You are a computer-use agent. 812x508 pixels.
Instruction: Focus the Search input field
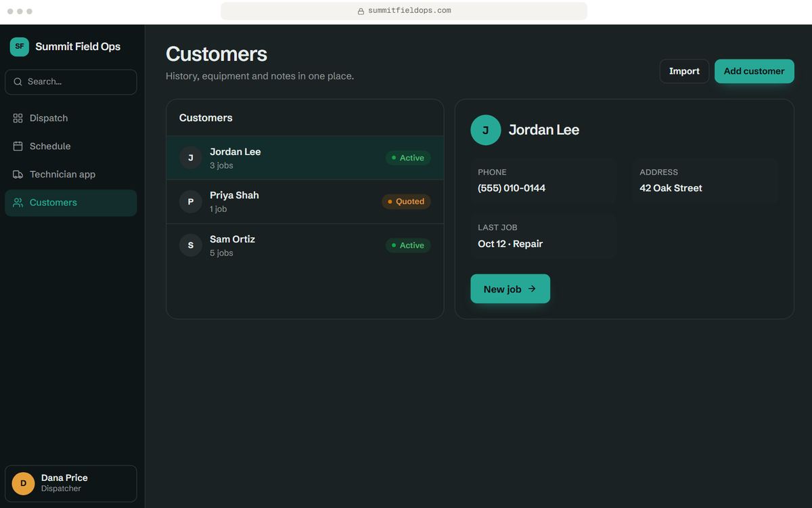(x=71, y=82)
